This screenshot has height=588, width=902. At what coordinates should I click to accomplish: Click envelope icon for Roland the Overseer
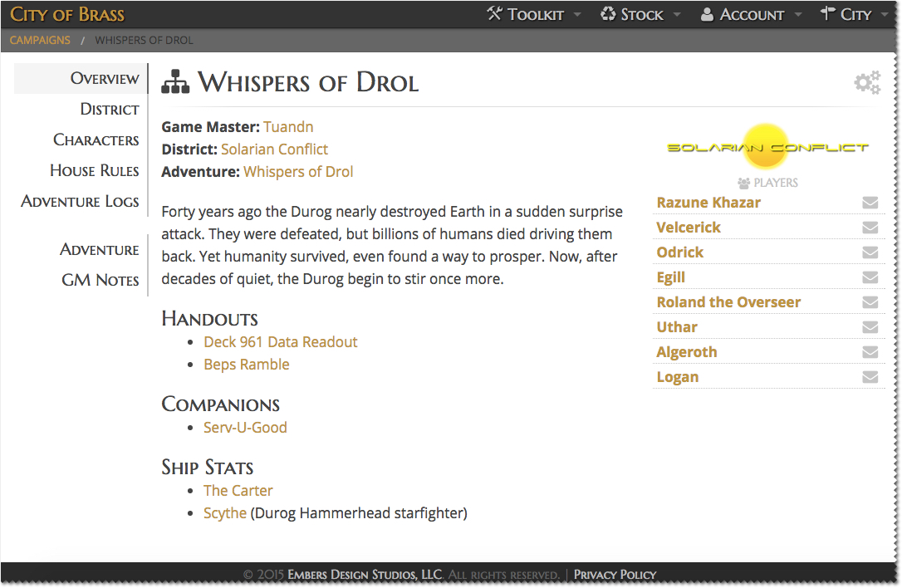870,302
